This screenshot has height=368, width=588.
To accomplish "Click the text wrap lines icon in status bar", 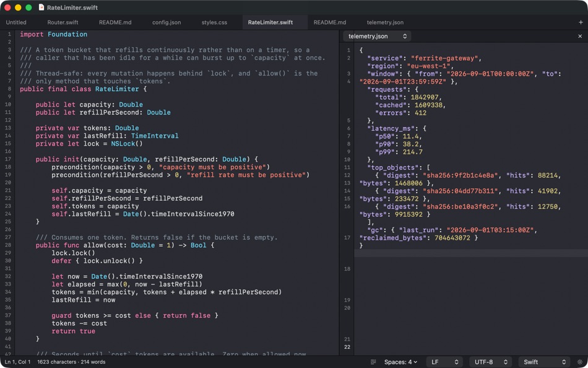I will [373, 362].
